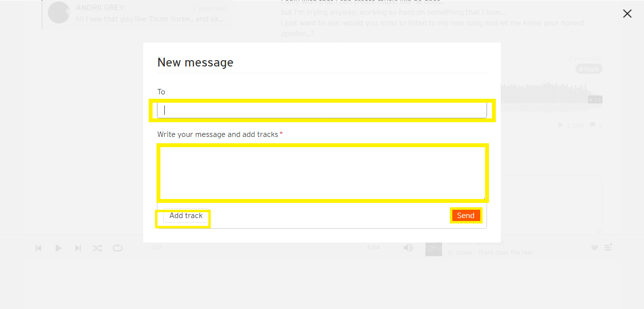Click the now-playing track artwork thumbnail
The height and width of the screenshot is (309, 644).
coord(434,248)
